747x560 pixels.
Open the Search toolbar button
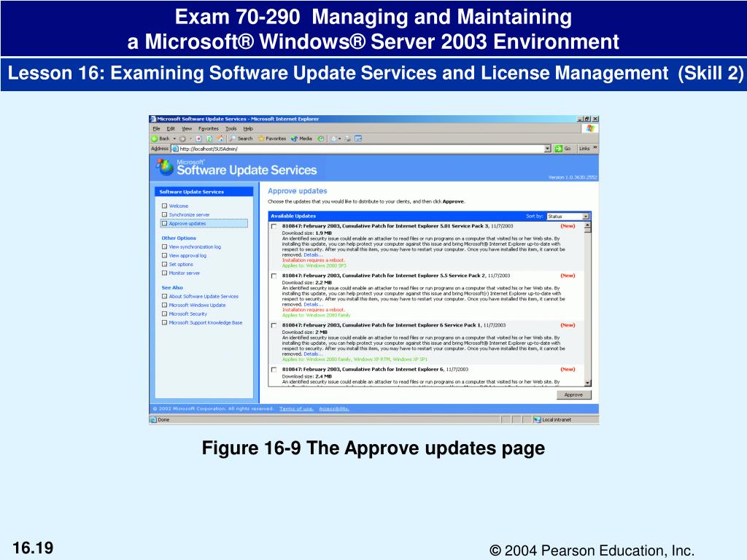pos(241,139)
